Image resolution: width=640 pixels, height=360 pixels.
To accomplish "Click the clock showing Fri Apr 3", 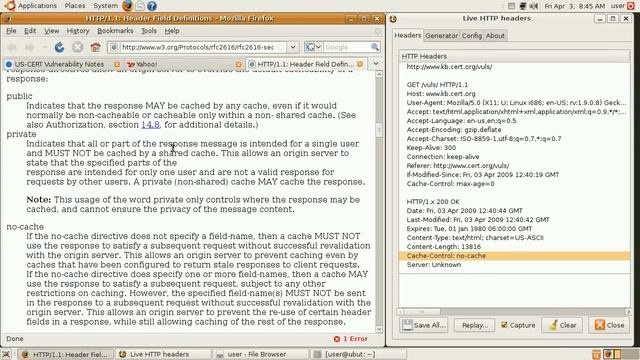I will tap(574, 6).
